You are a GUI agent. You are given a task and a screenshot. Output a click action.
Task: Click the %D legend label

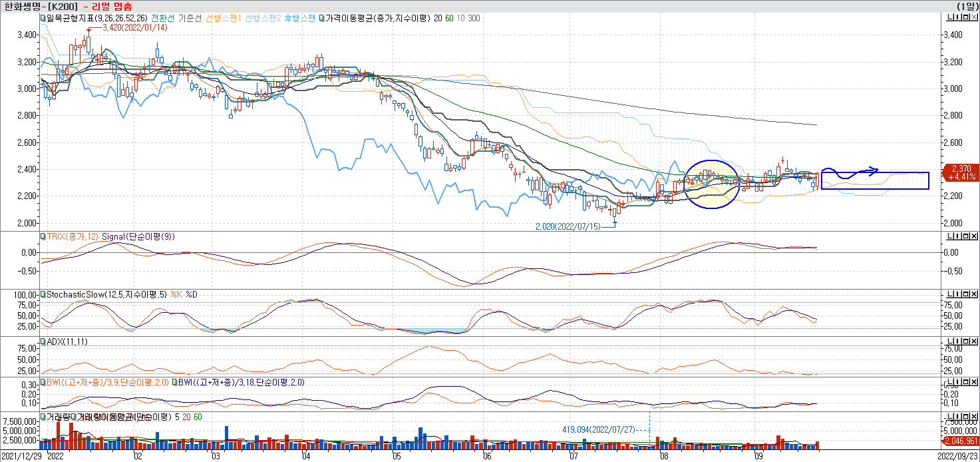click(x=191, y=294)
